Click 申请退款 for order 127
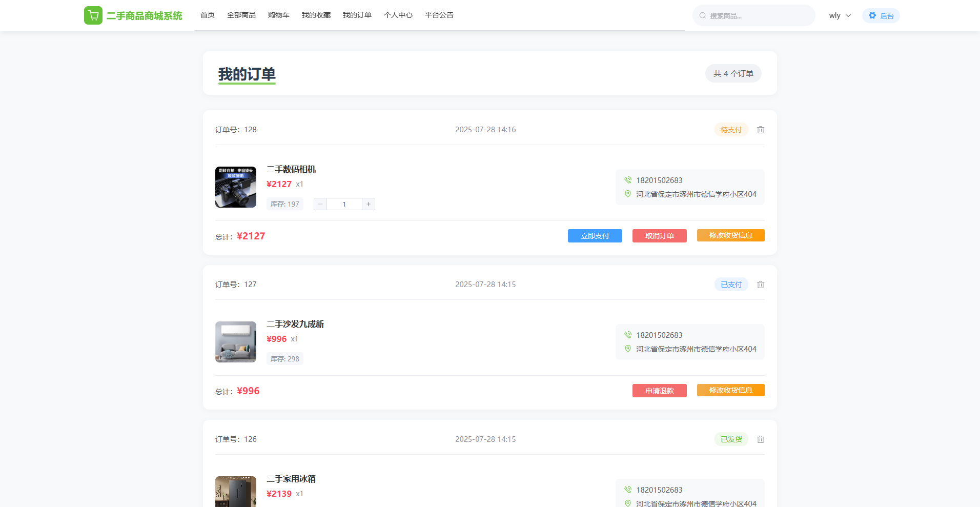 [659, 391]
